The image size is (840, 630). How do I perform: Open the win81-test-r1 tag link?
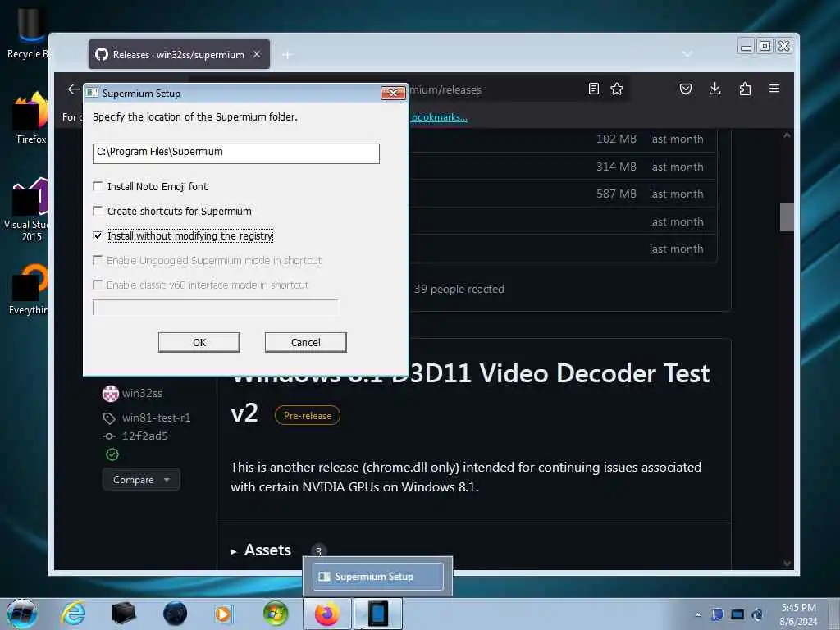[x=156, y=418]
